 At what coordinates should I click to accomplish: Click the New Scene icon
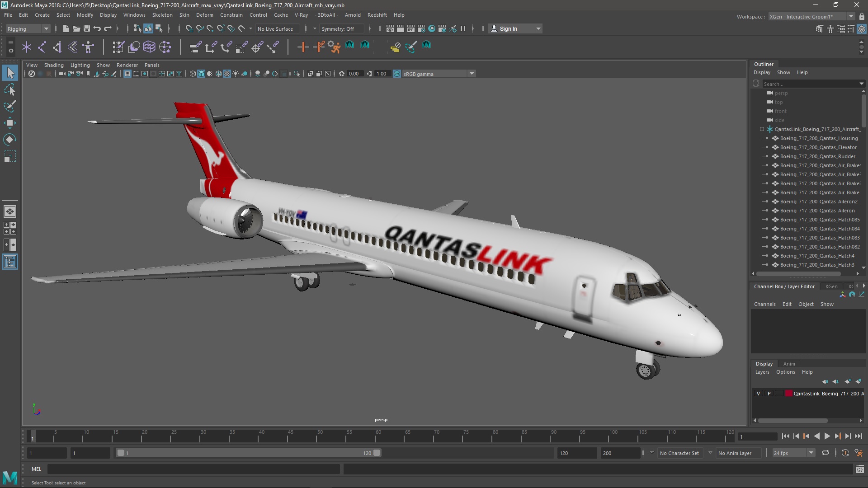(x=66, y=28)
